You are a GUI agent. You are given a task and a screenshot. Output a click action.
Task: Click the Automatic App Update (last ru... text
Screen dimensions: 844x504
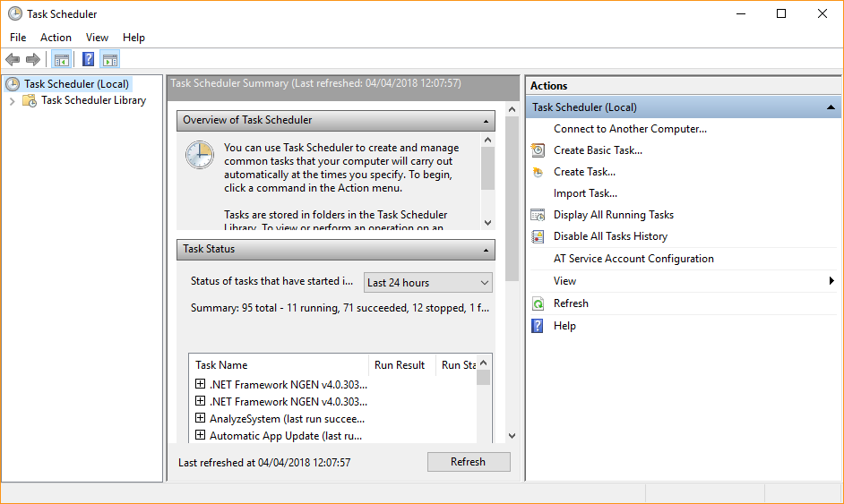tap(286, 436)
